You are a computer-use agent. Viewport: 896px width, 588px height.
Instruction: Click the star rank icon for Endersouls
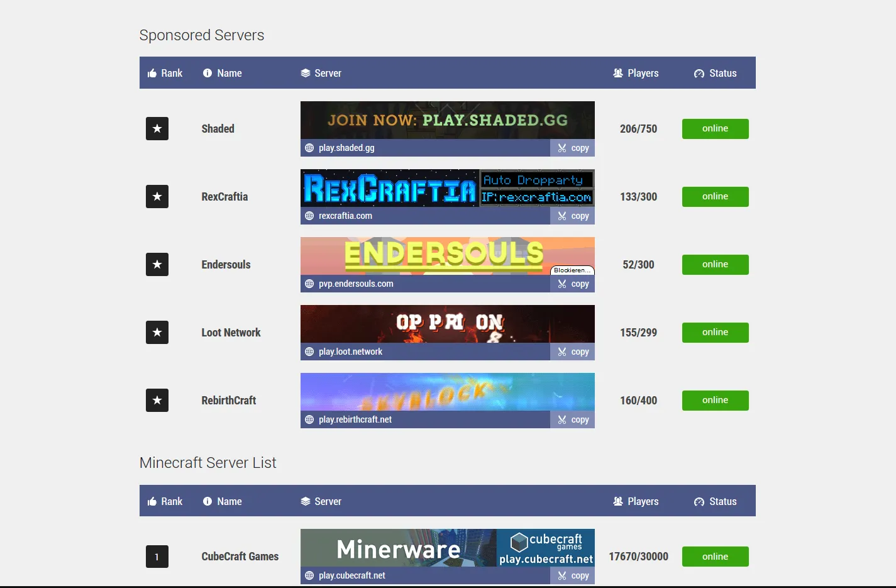[x=157, y=265]
